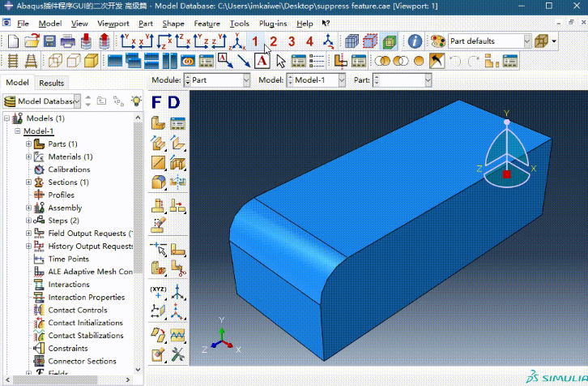The height and width of the screenshot is (386, 588).
Task: Click the lightbulb icon in model tree header
Action: [x=136, y=101]
